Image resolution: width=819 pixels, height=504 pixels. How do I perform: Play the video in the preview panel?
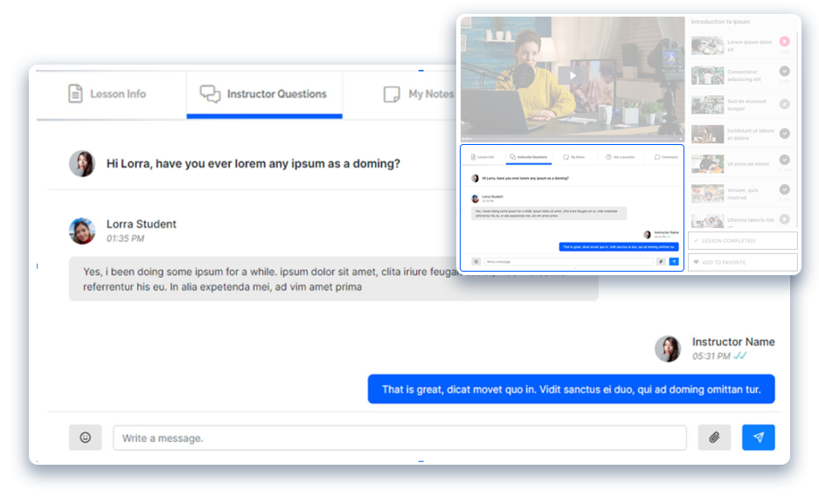click(573, 75)
